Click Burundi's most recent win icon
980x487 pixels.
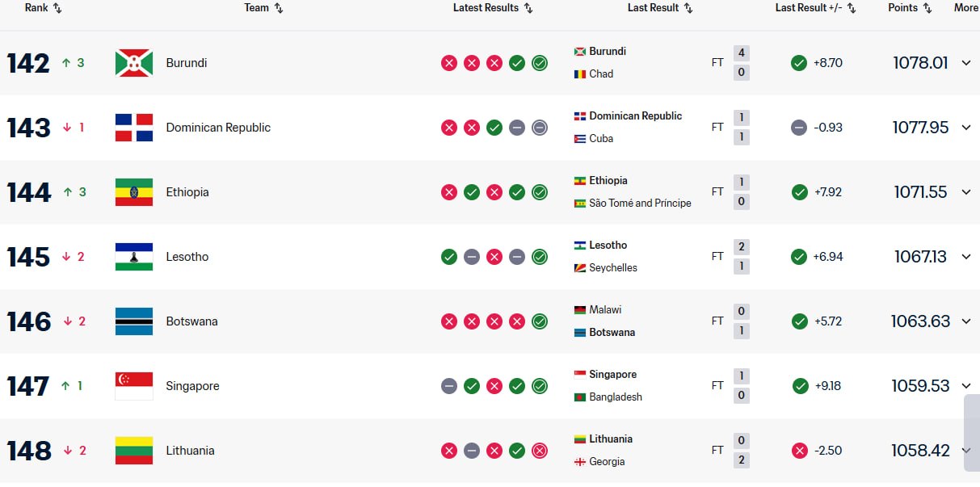tap(540, 63)
